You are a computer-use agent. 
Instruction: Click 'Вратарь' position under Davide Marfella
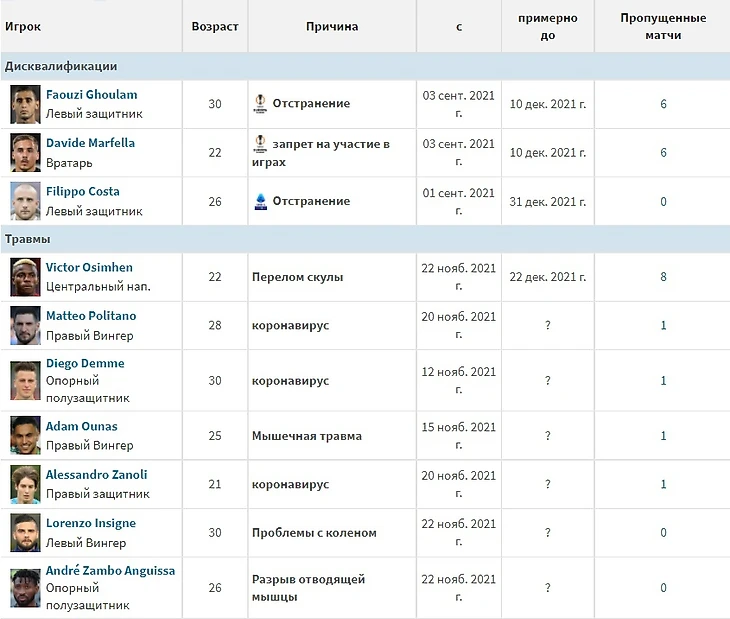pyautogui.click(x=69, y=163)
